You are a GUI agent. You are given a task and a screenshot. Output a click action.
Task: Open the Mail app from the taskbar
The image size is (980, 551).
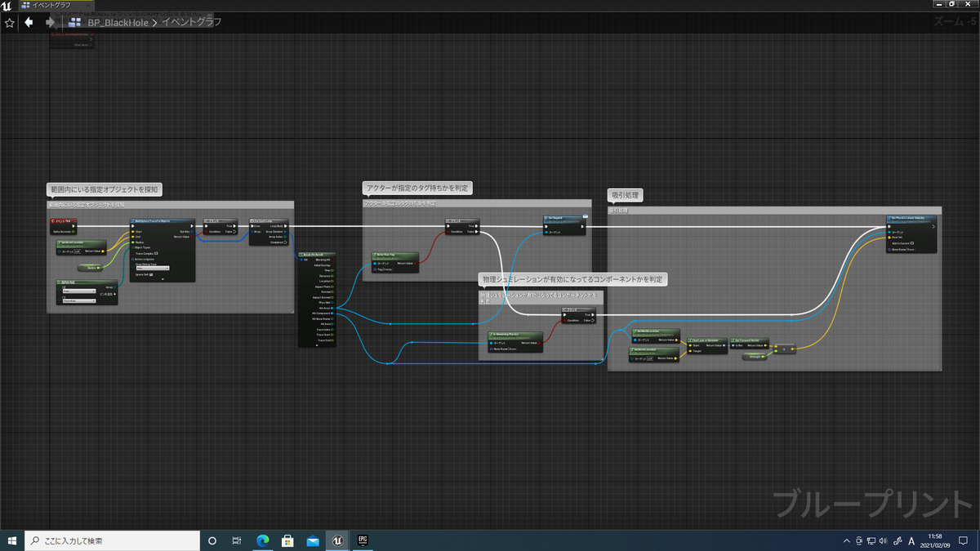pyautogui.click(x=313, y=540)
